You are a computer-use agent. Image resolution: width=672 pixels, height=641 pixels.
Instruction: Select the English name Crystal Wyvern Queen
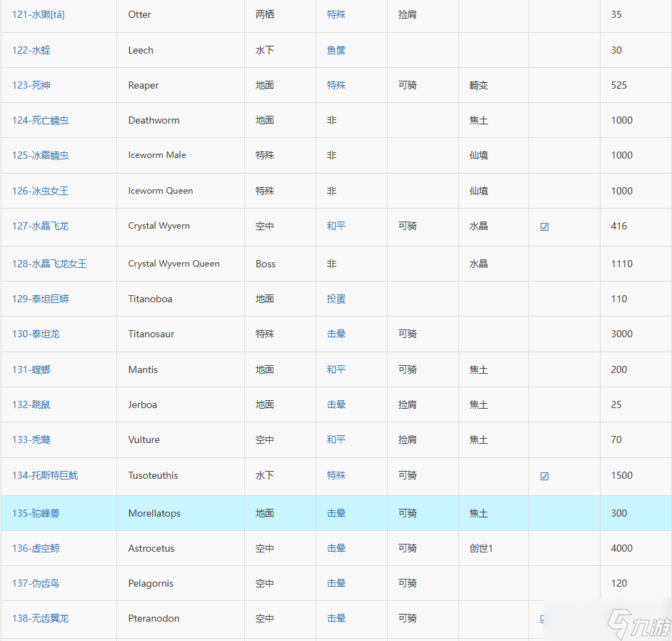tap(174, 264)
